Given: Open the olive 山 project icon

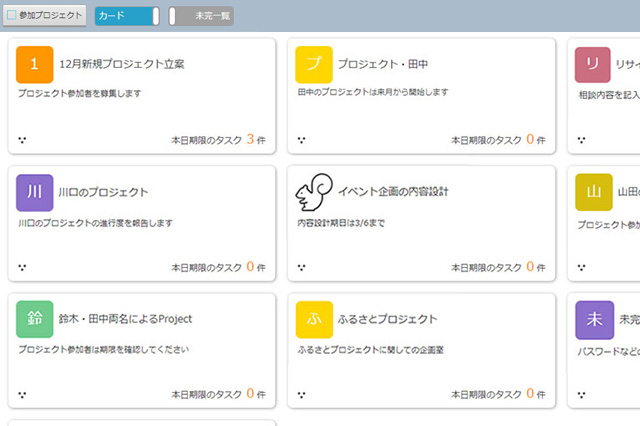Looking at the screenshot, I should (594, 192).
